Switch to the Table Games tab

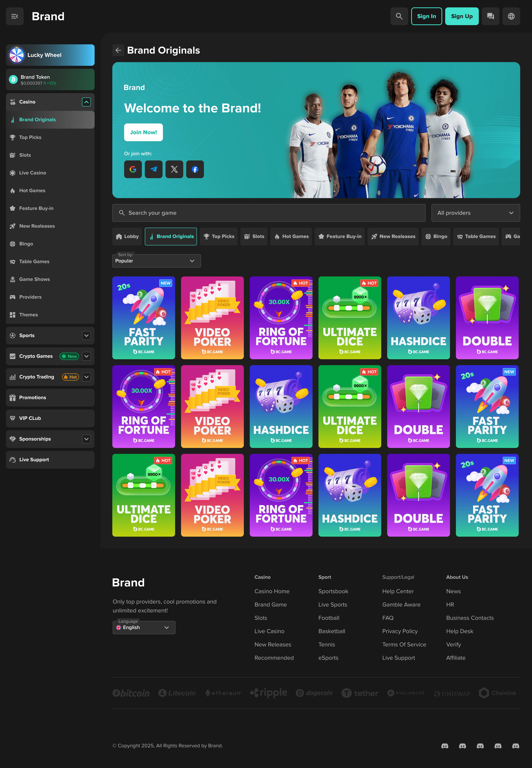click(476, 236)
